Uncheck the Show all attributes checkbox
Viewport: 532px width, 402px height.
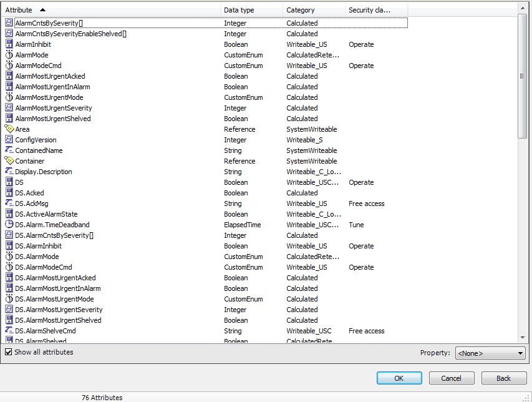pos(9,352)
